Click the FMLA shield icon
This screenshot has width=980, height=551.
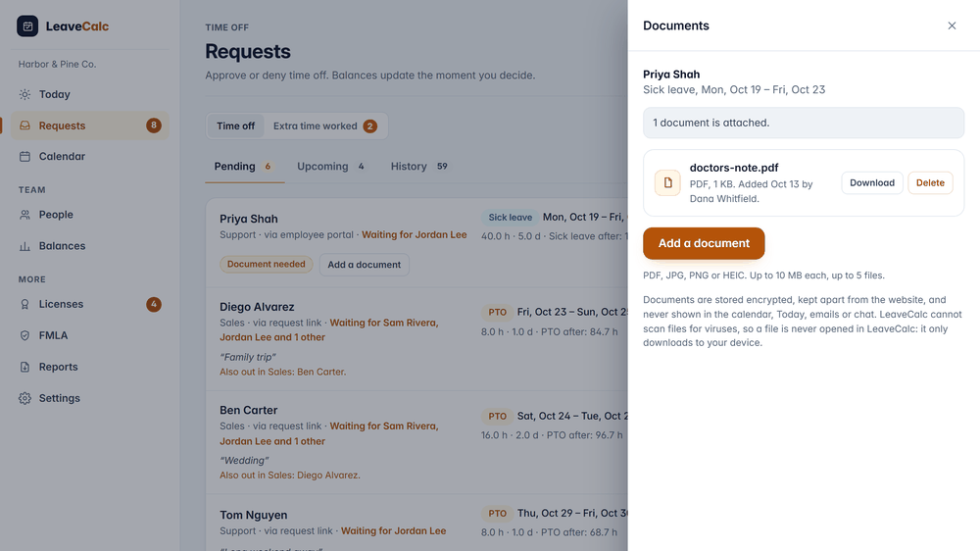[x=24, y=335]
